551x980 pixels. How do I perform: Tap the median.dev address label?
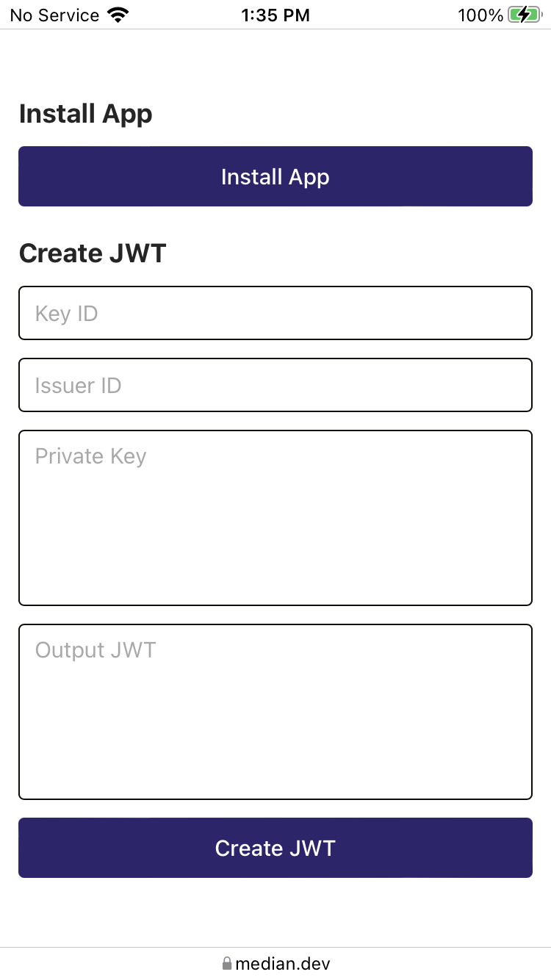click(x=283, y=963)
